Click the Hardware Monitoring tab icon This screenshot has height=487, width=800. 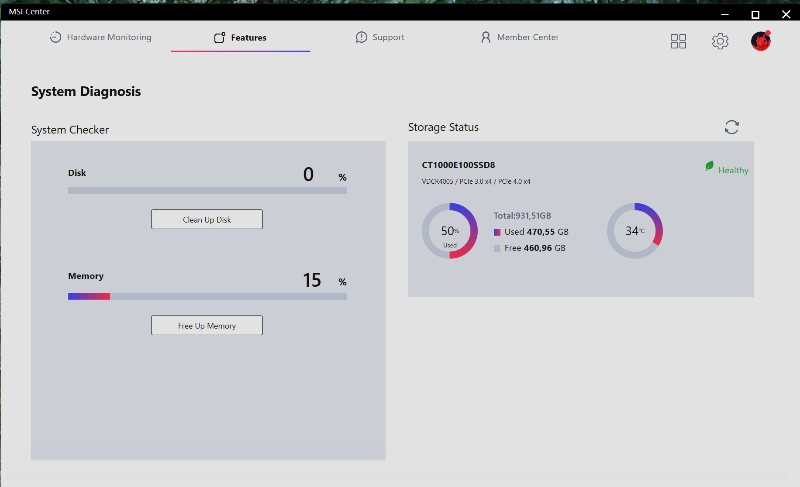(x=55, y=38)
